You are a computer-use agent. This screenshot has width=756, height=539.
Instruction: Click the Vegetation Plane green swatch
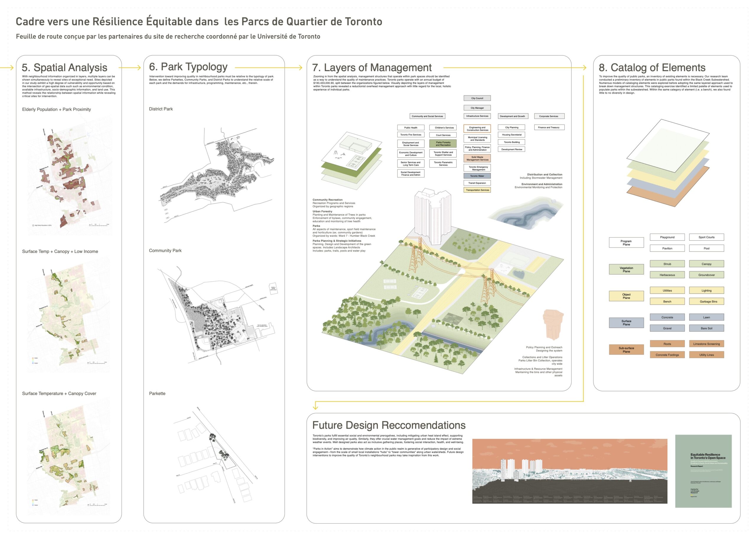[626, 269]
